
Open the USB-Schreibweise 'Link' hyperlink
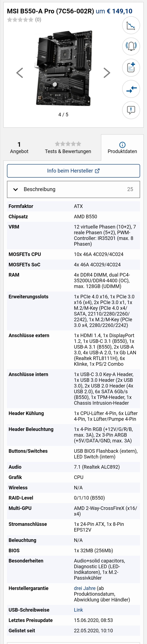click(78, 610)
